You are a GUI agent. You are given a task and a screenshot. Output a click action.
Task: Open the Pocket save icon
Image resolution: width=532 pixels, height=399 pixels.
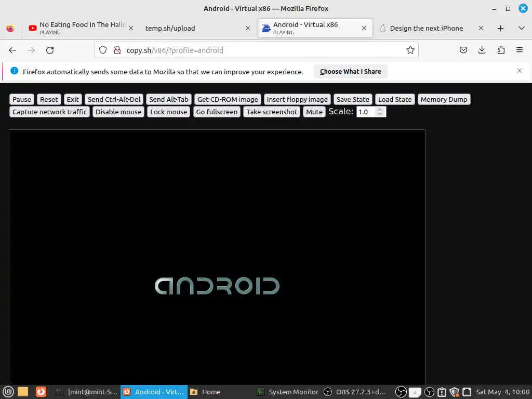[x=463, y=50]
